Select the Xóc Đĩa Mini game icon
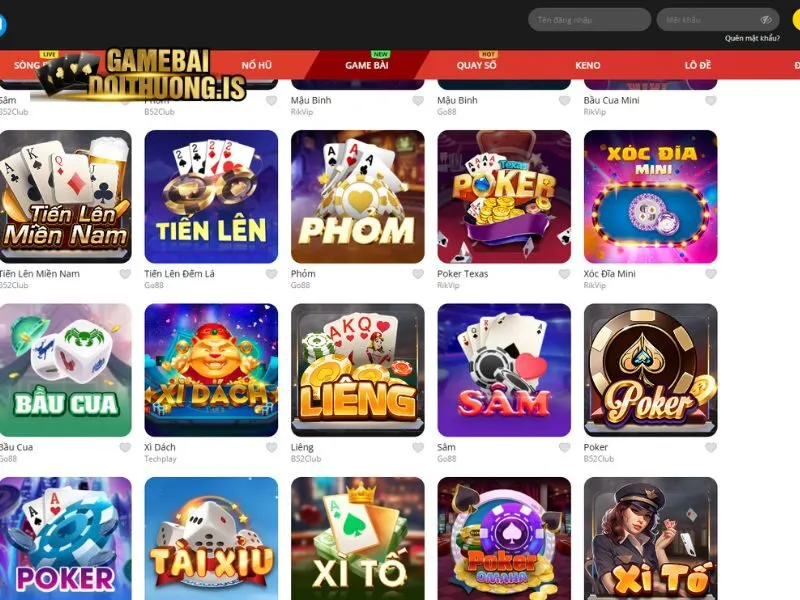 (651, 197)
